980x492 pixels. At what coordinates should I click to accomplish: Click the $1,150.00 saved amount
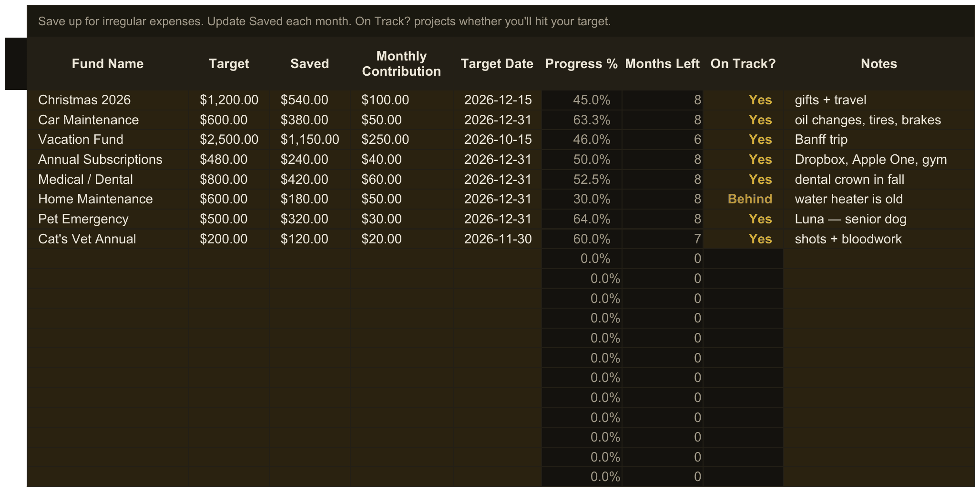pyautogui.click(x=309, y=140)
